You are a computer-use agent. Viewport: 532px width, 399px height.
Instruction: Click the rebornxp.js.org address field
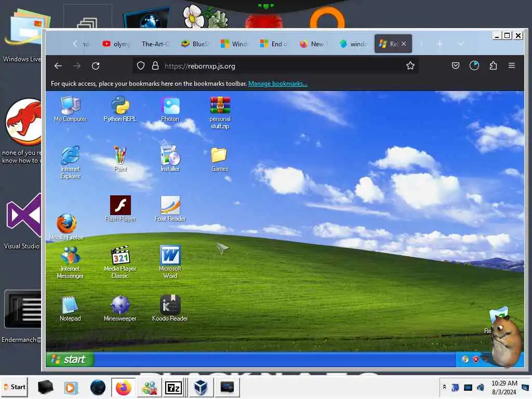[275, 66]
